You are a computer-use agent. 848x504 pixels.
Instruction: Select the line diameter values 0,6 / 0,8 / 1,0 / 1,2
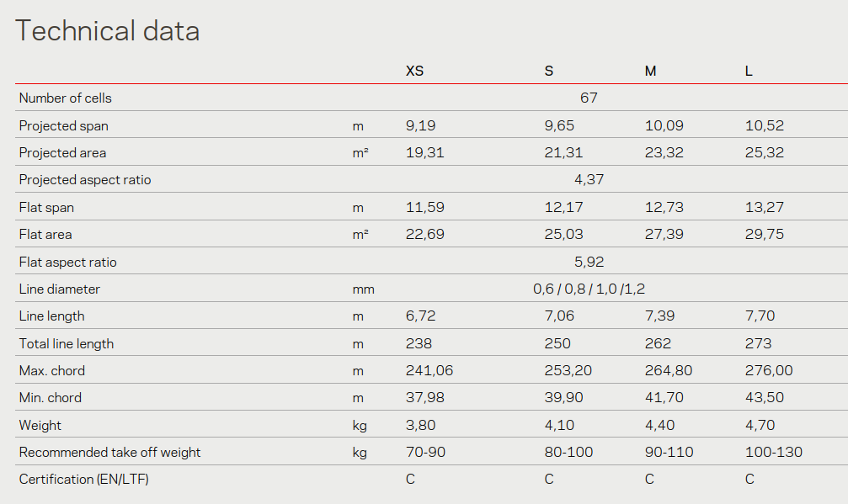coord(589,289)
